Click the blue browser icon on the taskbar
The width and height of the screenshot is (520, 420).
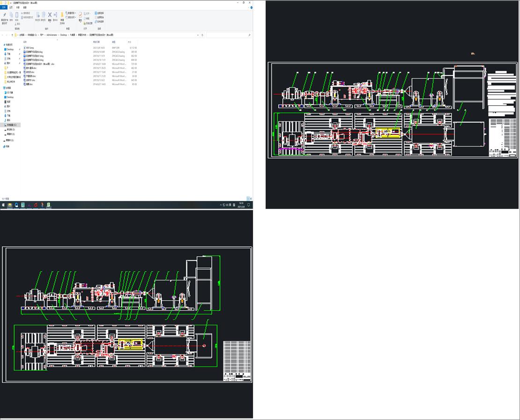(x=16, y=205)
